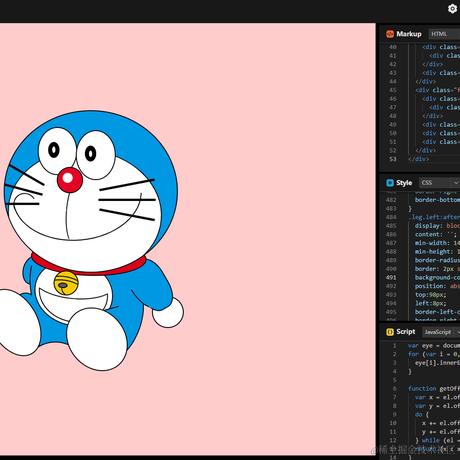Click the orange Markup panel icon
Viewport: 460px width, 460px height.
(390, 34)
